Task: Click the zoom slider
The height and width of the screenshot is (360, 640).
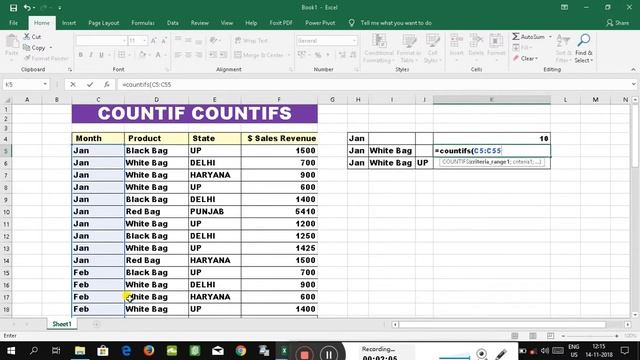Action: pos(590,336)
